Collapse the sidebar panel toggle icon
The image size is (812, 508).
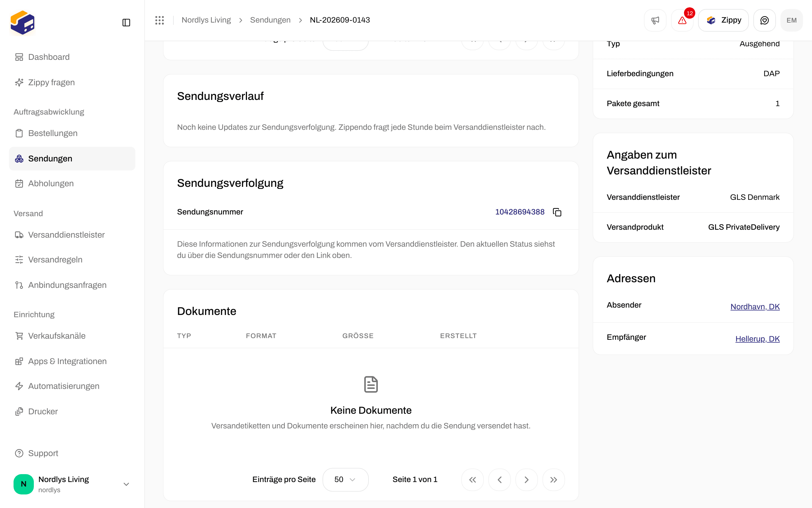(126, 23)
